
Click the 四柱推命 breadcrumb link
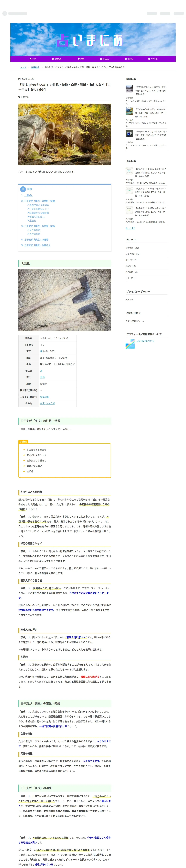point(35,67)
